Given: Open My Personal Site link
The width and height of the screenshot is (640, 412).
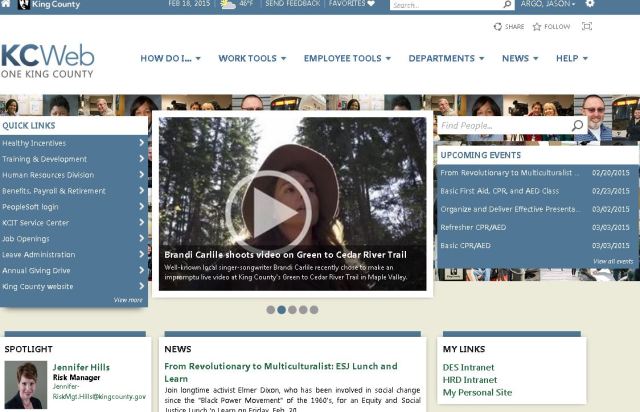Looking at the screenshot, I should click(x=477, y=392).
